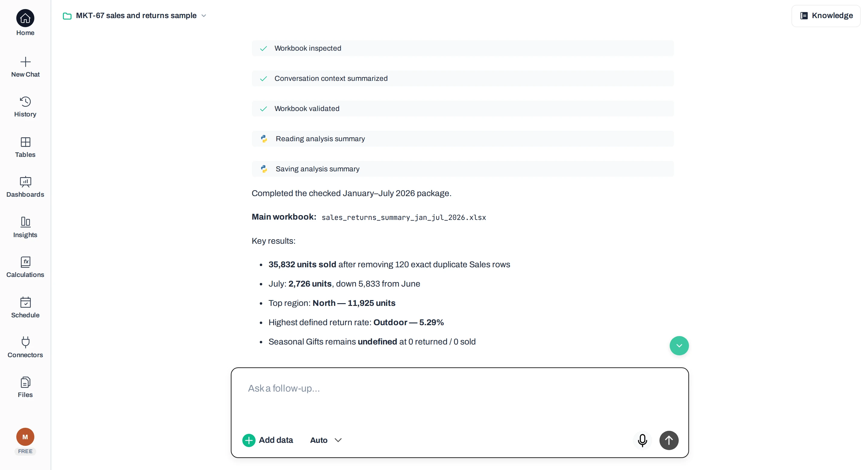Image resolution: width=868 pixels, height=470 pixels.
Task: Open Connectors in the sidebar
Action: (25, 348)
